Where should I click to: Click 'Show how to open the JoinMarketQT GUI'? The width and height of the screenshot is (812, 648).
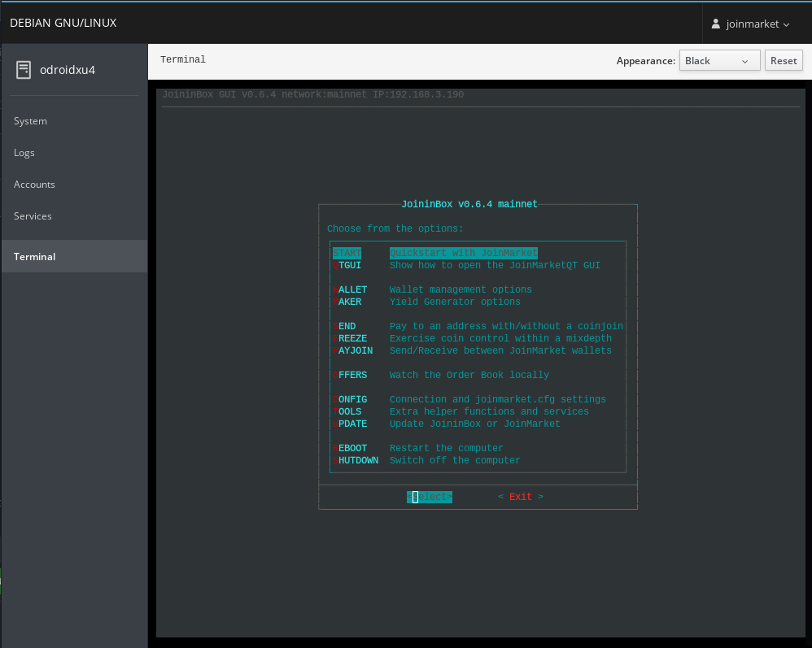tap(495, 265)
